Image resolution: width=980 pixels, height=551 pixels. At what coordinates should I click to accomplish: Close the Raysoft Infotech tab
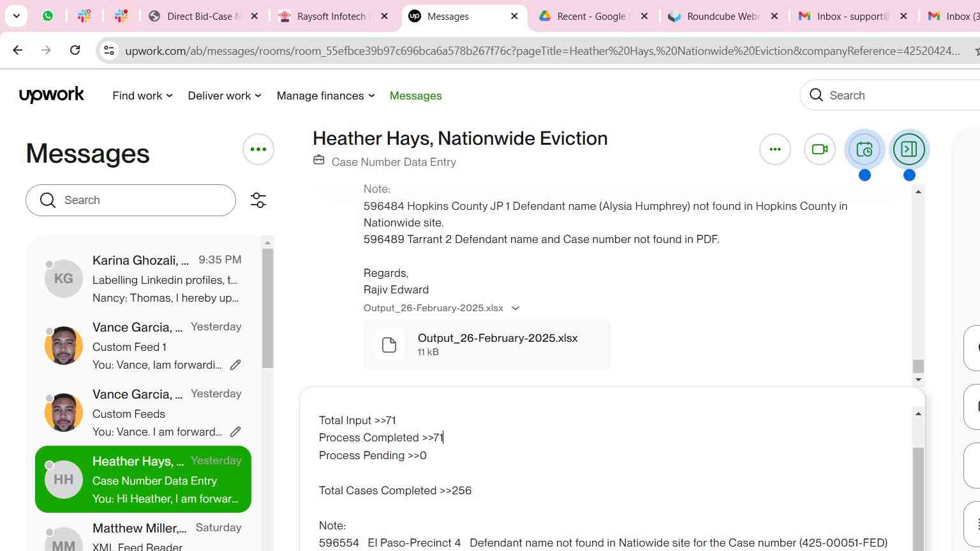(384, 16)
